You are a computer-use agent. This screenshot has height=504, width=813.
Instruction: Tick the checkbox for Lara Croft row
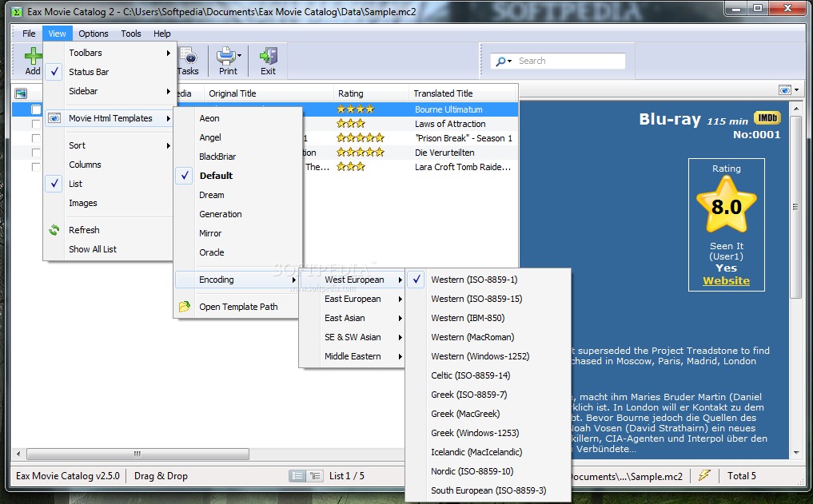[x=36, y=167]
